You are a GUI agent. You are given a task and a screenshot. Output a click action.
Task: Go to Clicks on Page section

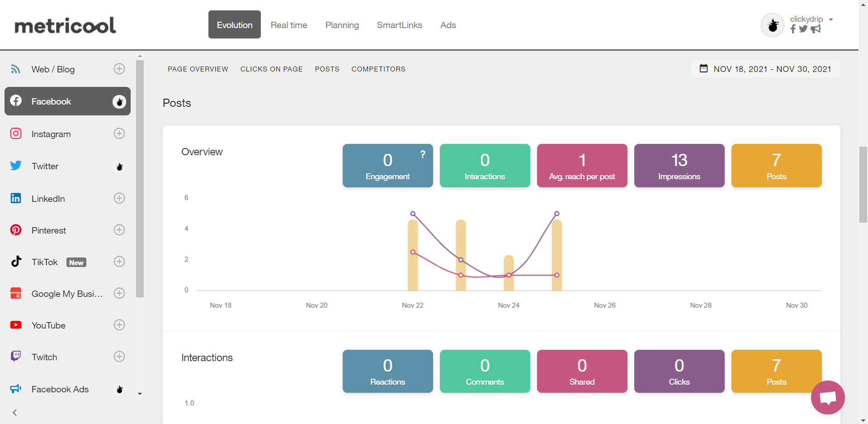[x=271, y=69]
